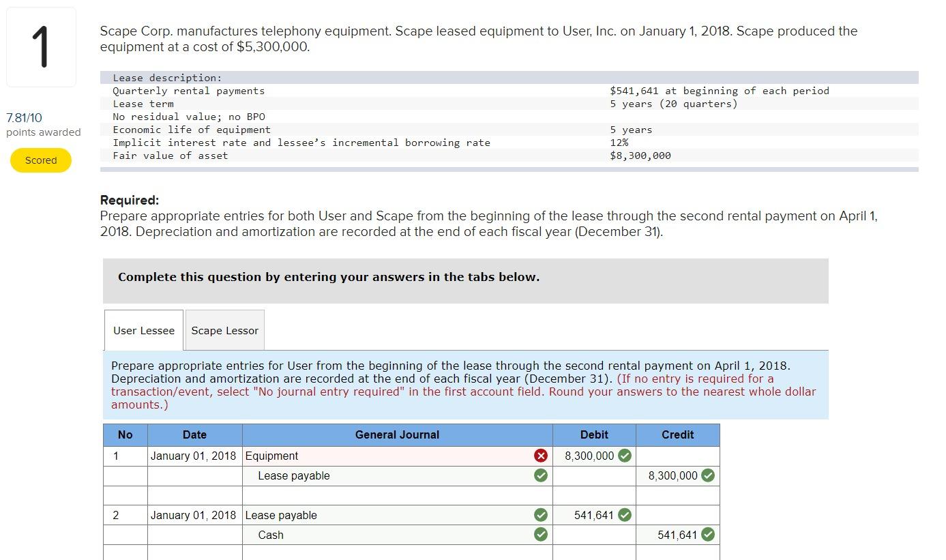The height and width of the screenshot is (560, 946).
Task: Click green check icon beside Lease payable credit row
Action: (x=540, y=475)
